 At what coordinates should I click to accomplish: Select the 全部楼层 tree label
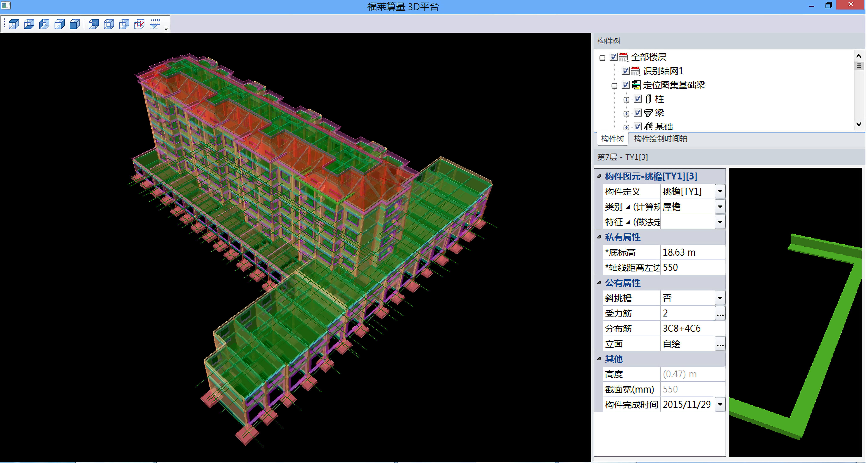coord(649,57)
